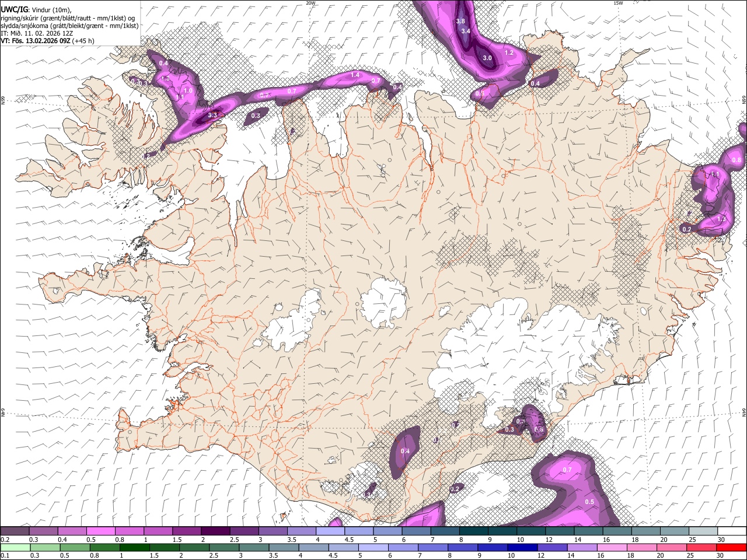Viewport: 747px width, 560px height.
Task: Select the pale grey swatch between 25 and 30
Action: (x=702, y=531)
